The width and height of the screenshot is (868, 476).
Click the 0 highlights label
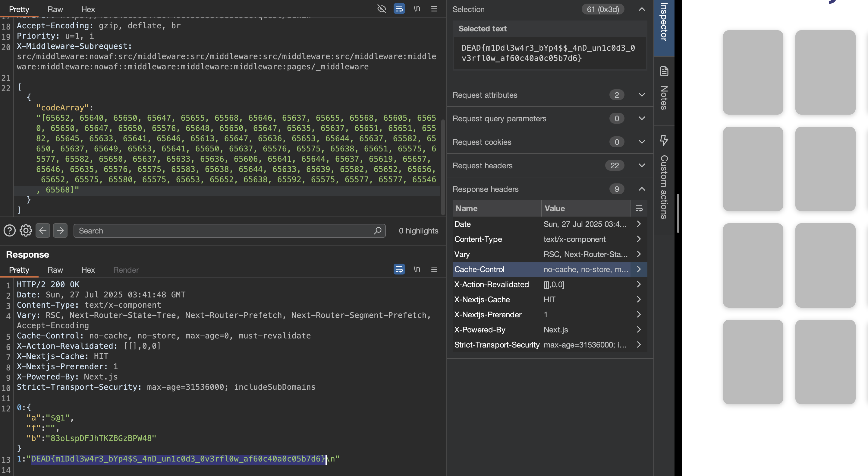pos(419,231)
